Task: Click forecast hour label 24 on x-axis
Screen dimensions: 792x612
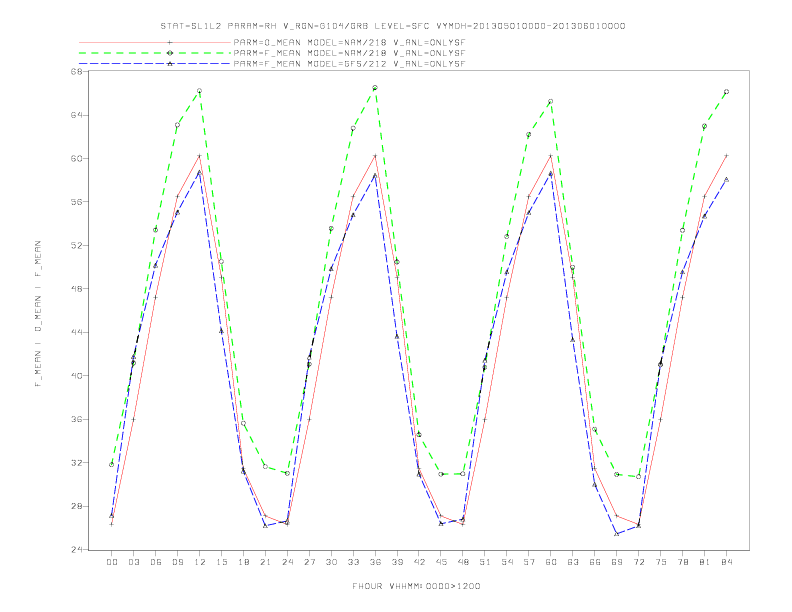Action: click(287, 562)
